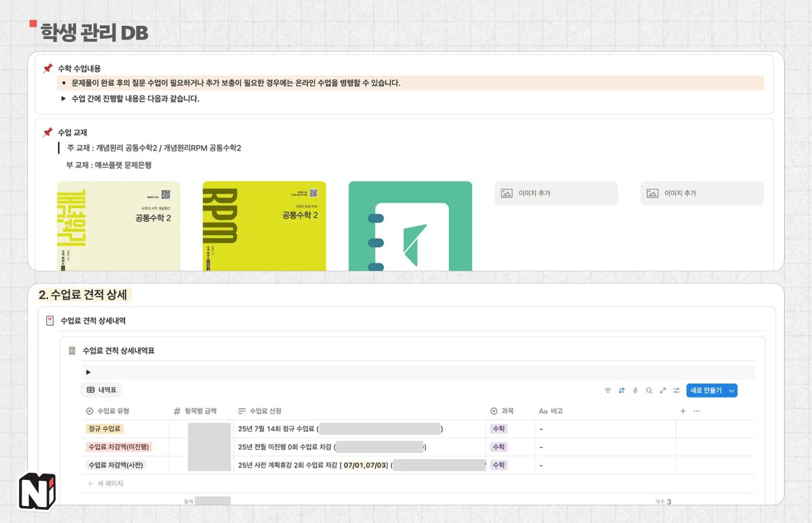Click the 비고 title Aa icon

coord(543,411)
